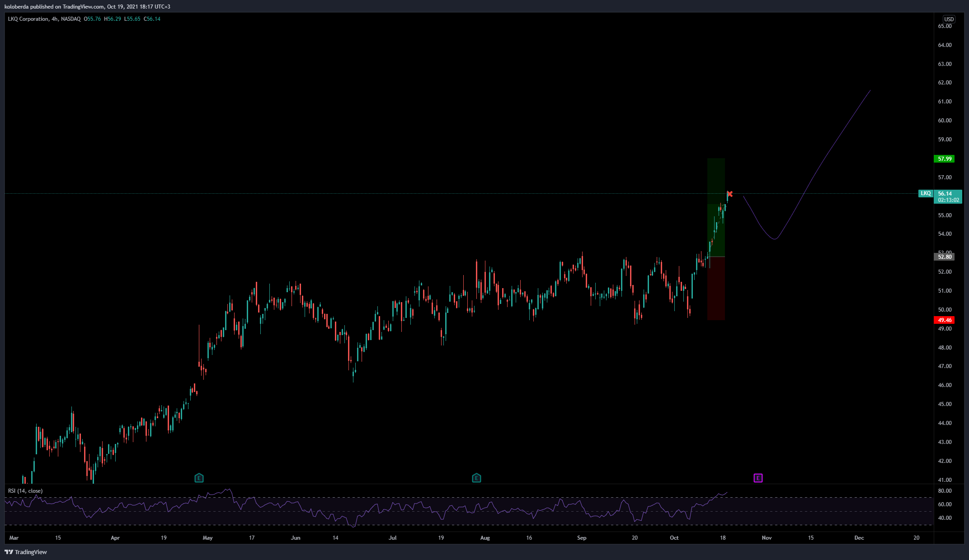Click the purple upcoming earnings E marker
The height and width of the screenshot is (560, 969).
coord(758,478)
